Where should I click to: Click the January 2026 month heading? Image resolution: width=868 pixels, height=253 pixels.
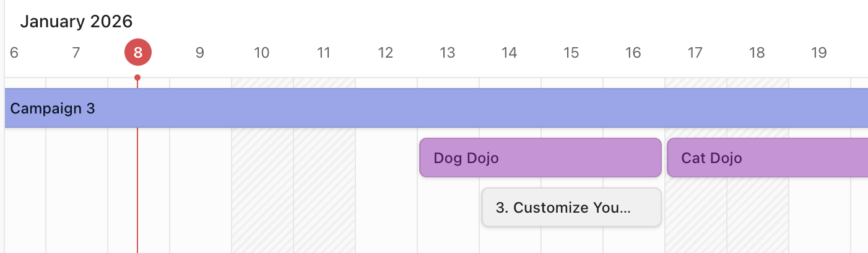click(76, 22)
